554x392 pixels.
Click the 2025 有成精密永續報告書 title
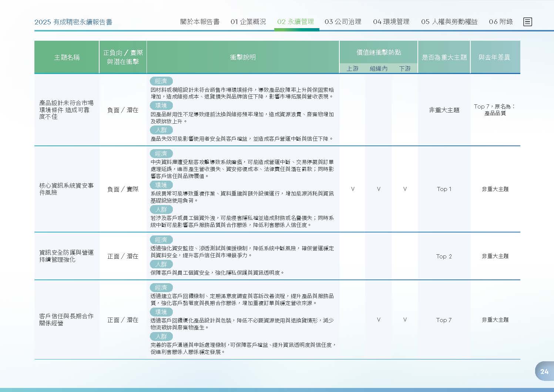pyautogui.click(x=73, y=22)
